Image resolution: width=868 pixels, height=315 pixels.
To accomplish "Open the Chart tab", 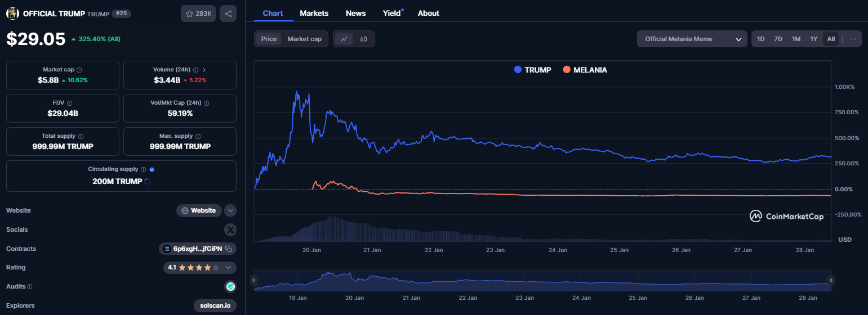I will 273,13.
